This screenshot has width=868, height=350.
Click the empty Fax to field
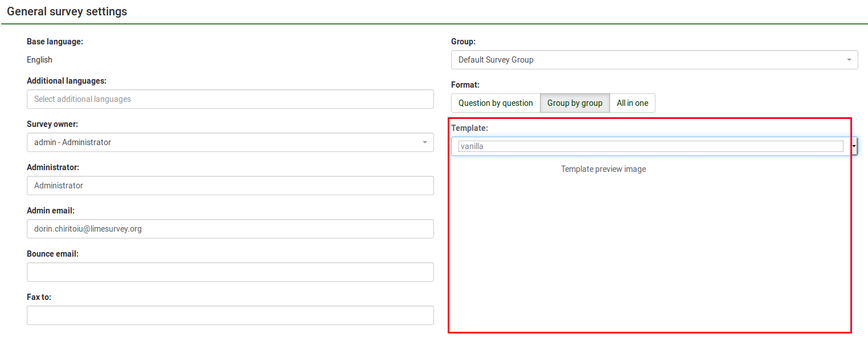(230, 315)
